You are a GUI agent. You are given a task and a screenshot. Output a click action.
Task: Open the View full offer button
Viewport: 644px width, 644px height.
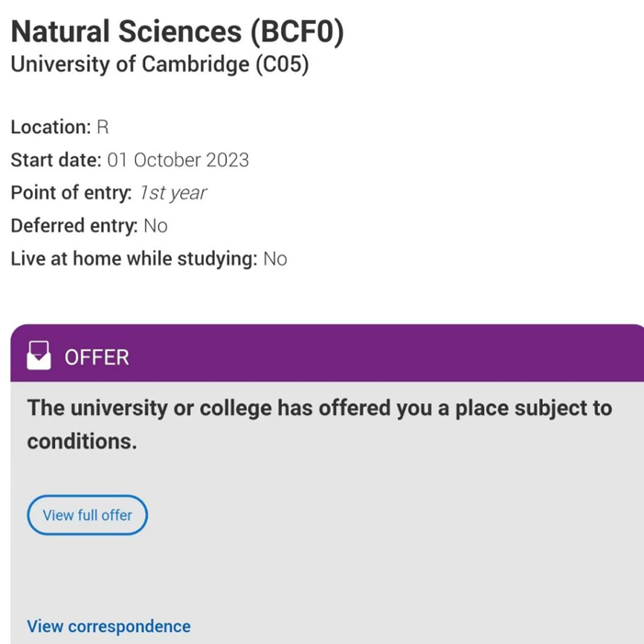click(x=87, y=515)
